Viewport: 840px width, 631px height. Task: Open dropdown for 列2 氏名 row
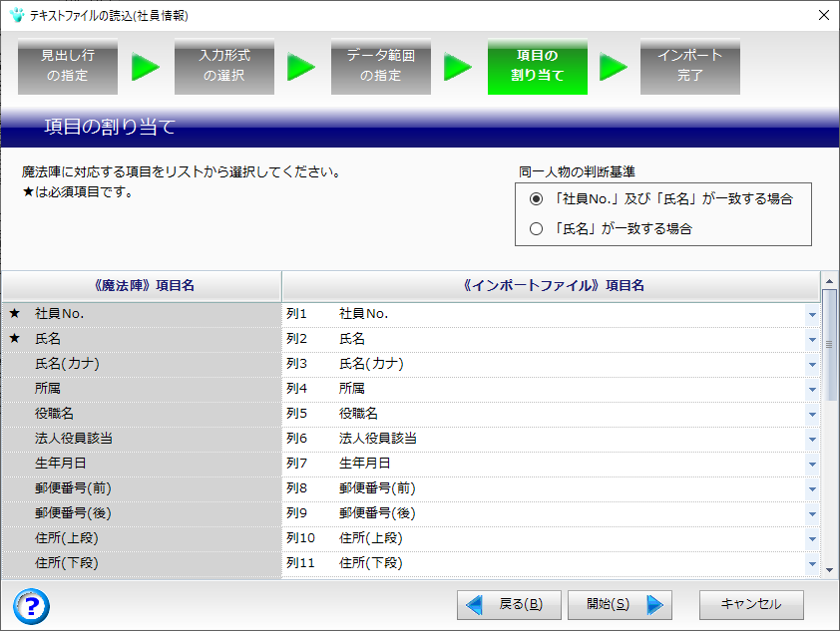[812, 339]
